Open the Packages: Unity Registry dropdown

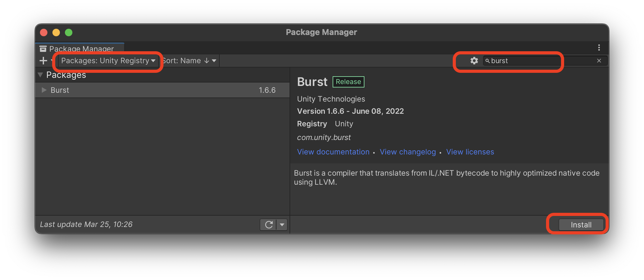[x=108, y=61]
